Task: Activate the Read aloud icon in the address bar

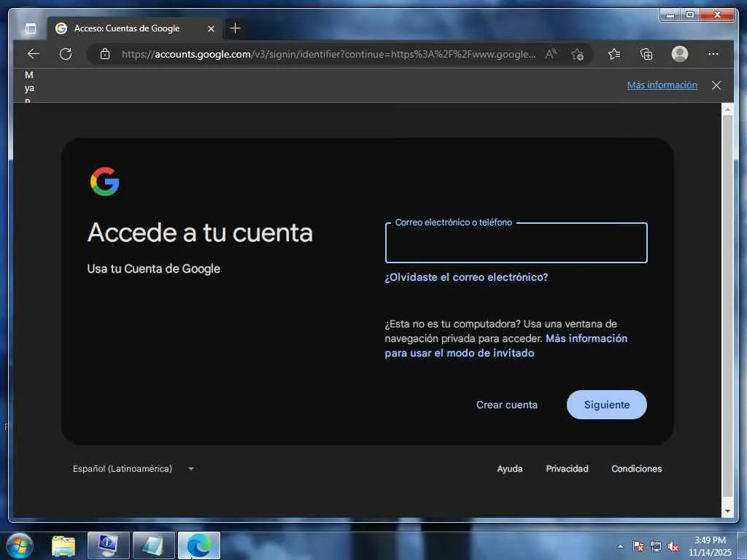Action: 551,54
